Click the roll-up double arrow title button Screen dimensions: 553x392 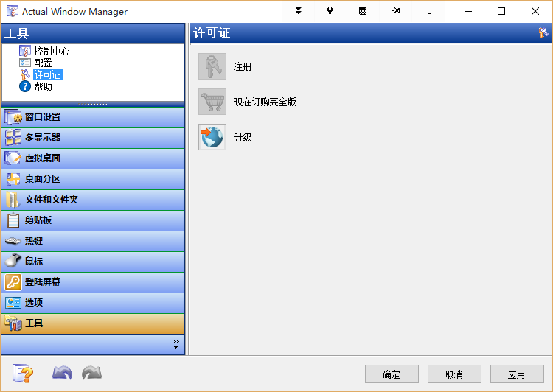pos(299,11)
